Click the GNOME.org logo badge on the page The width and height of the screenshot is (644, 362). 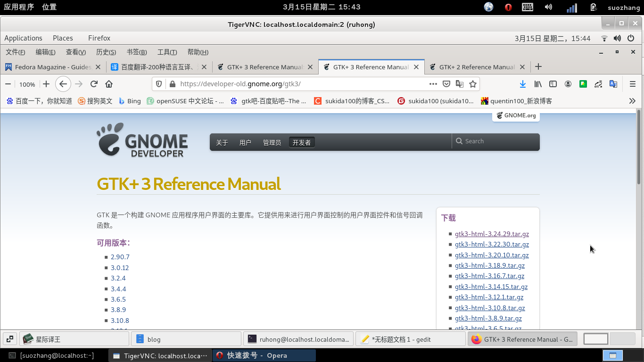(515, 115)
